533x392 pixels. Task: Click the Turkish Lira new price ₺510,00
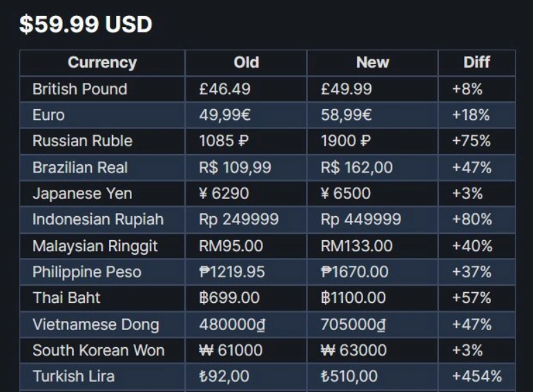[349, 377]
